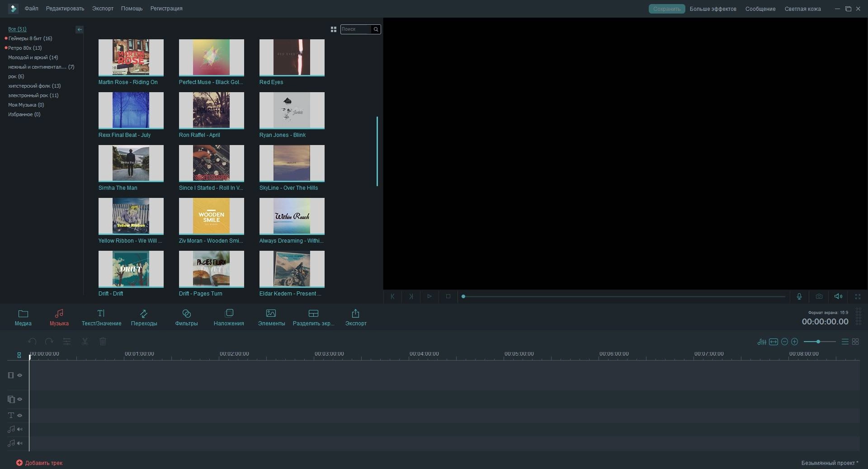Open the Музыка tab
The width and height of the screenshot is (868, 469).
59,318
